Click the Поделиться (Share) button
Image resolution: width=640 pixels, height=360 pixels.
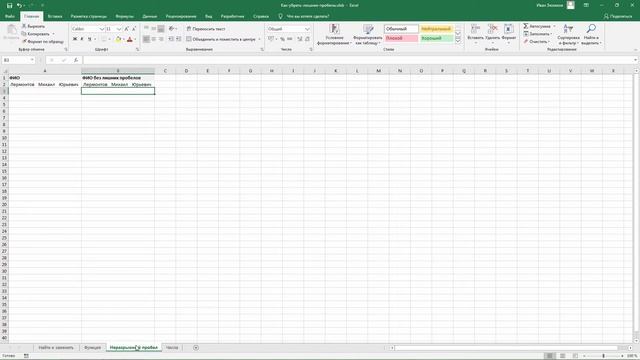618,16
